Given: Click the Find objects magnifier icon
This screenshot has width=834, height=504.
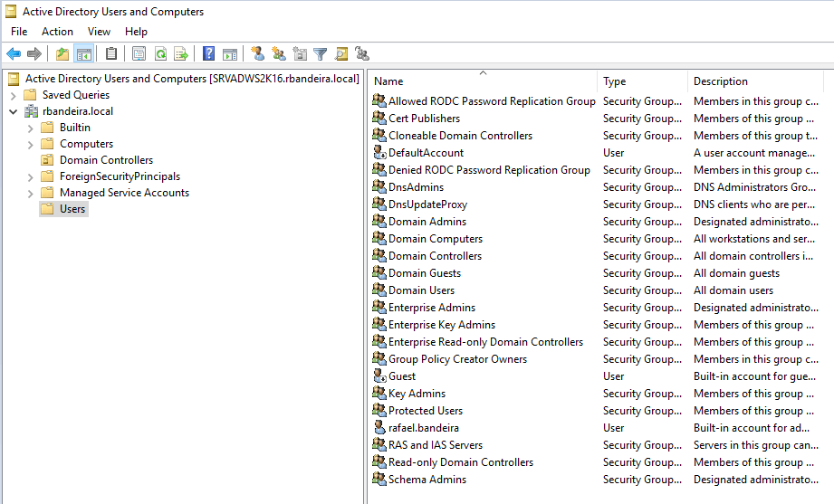Looking at the screenshot, I should 341,53.
